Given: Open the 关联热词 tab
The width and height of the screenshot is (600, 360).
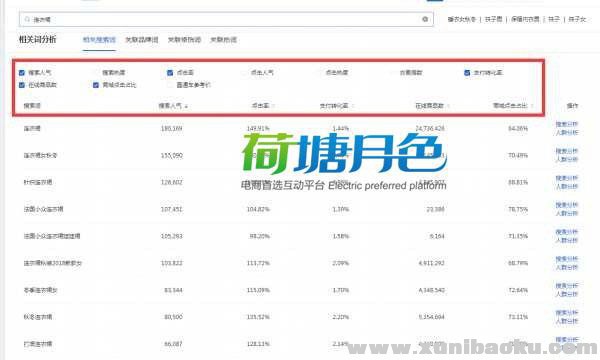Looking at the screenshot, I should 223,40.
